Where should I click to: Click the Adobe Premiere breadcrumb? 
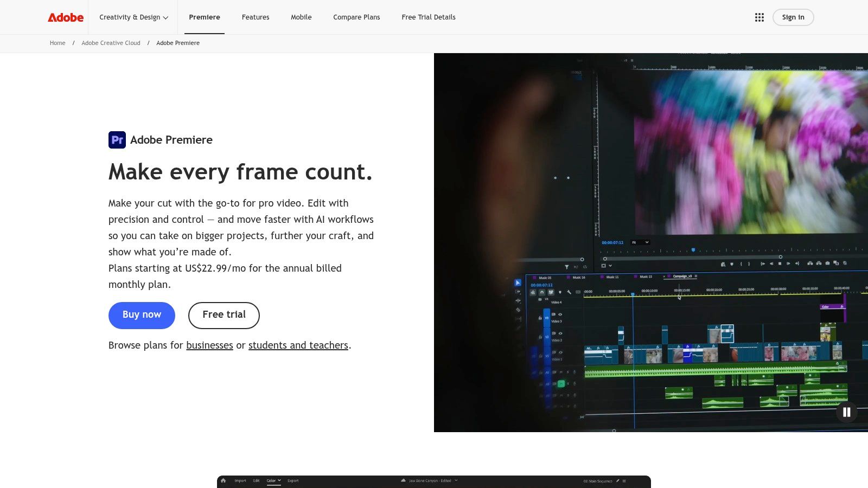178,43
